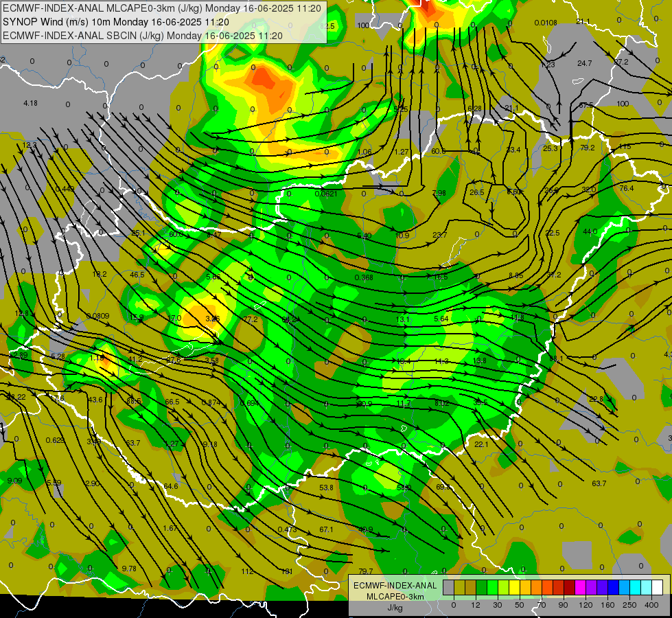Image resolution: width=672 pixels, height=618 pixels.
Task: Click the map value 24.7
Action: click(585, 63)
